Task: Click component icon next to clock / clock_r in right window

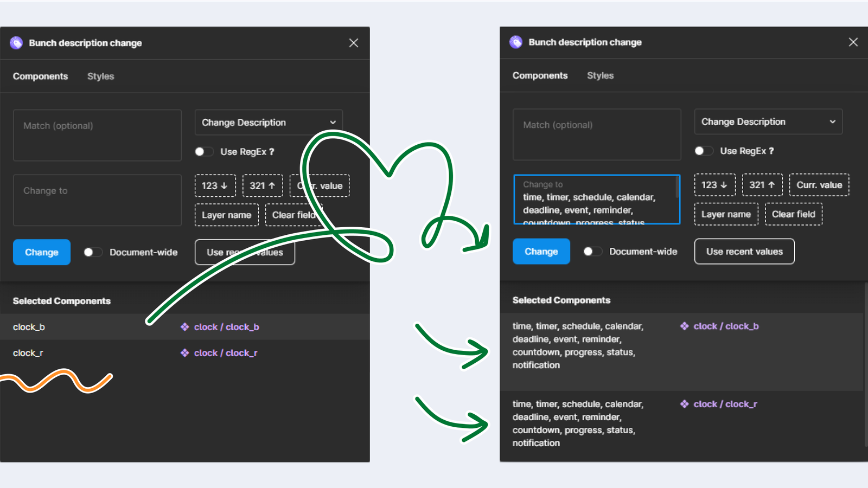Action: pos(685,404)
